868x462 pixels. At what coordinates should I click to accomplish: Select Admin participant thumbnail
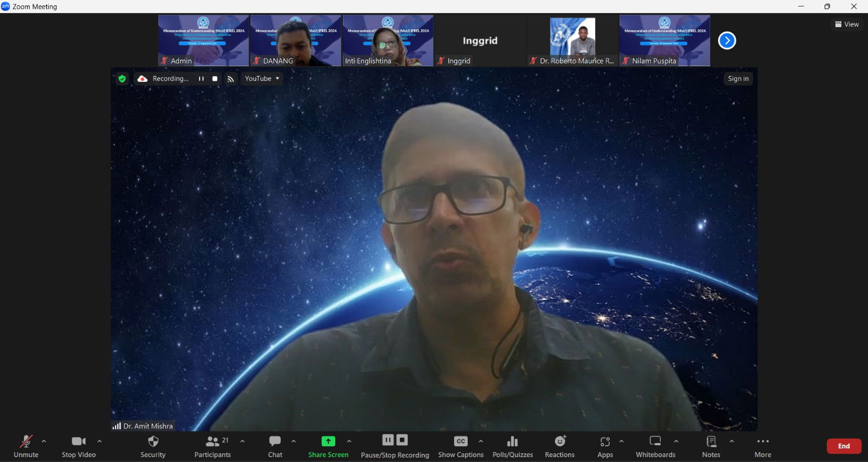(203, 41)
